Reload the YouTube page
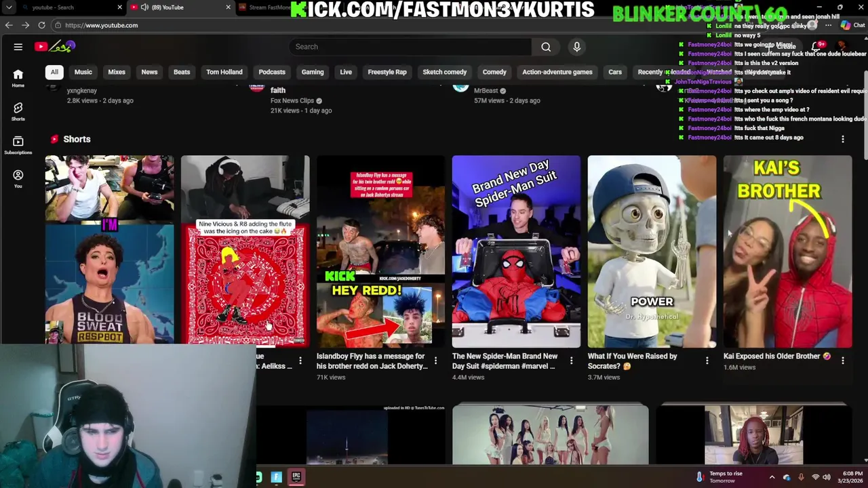Viewport: 868px width, 488px height. (41, 25)
